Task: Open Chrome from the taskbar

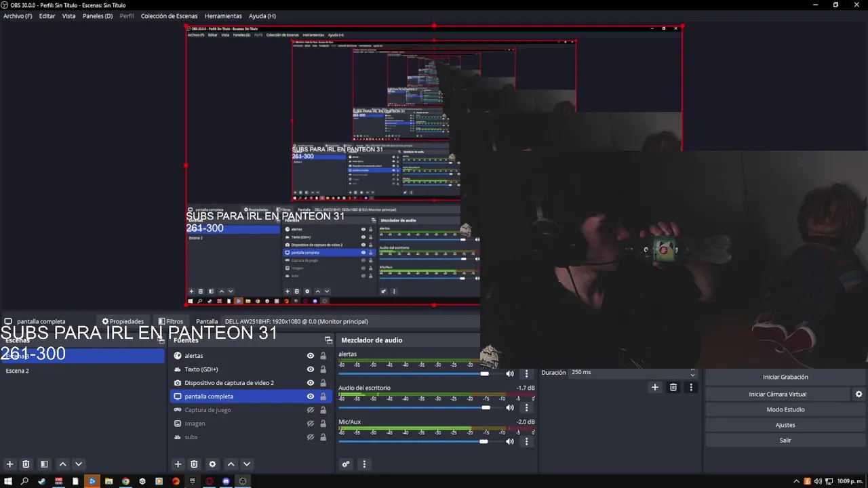Action: point(125,481)
